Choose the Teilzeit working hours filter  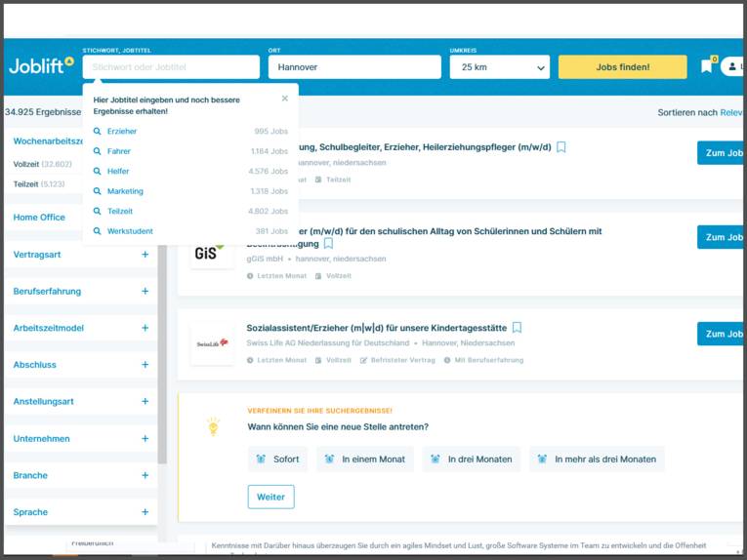[x=25, y=183]
